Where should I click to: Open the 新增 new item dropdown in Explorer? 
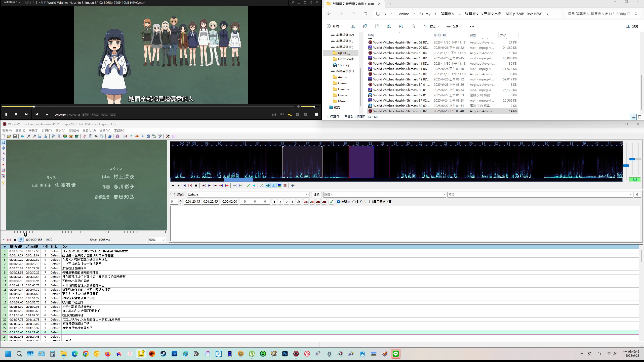(x=334, y=26)
